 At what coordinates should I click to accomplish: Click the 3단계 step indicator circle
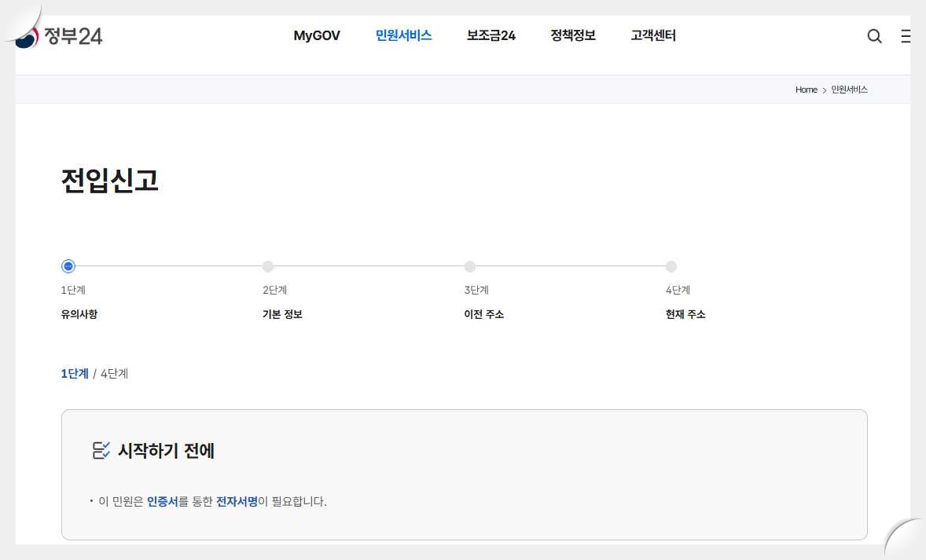pos(470,266)
